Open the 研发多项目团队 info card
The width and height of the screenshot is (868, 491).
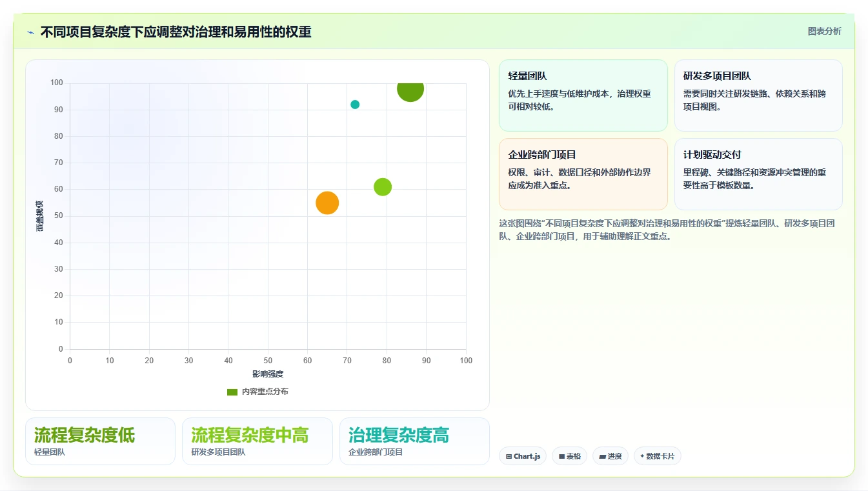758,95
